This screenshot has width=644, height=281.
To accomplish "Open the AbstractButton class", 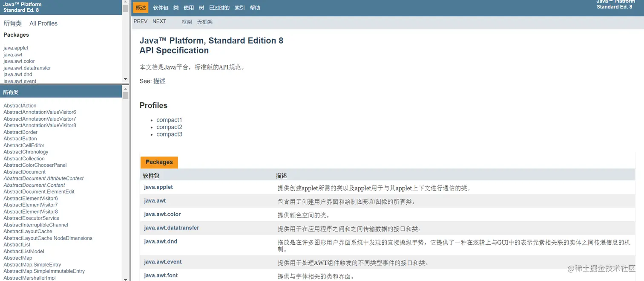I will [x=20, y=139].
